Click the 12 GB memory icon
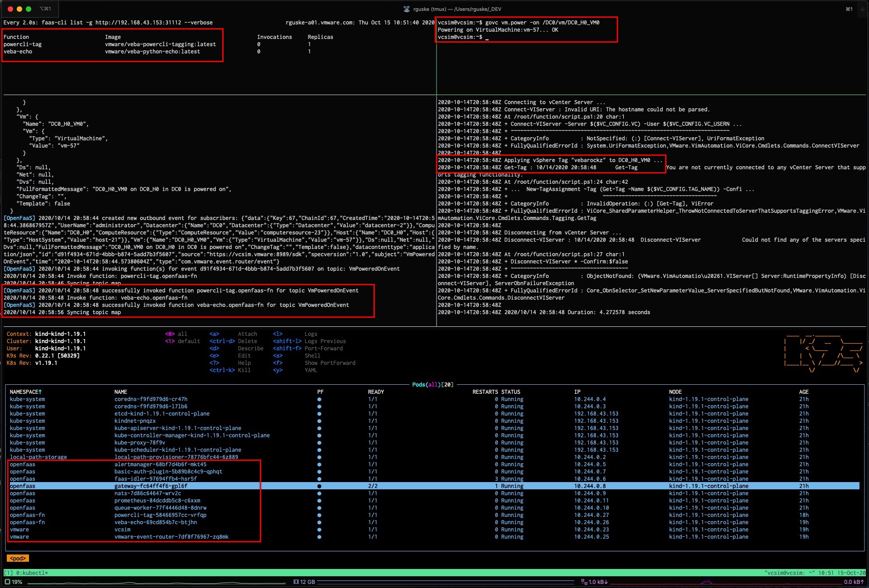Viewport: 869px width, 588px height. pos(296,582)
